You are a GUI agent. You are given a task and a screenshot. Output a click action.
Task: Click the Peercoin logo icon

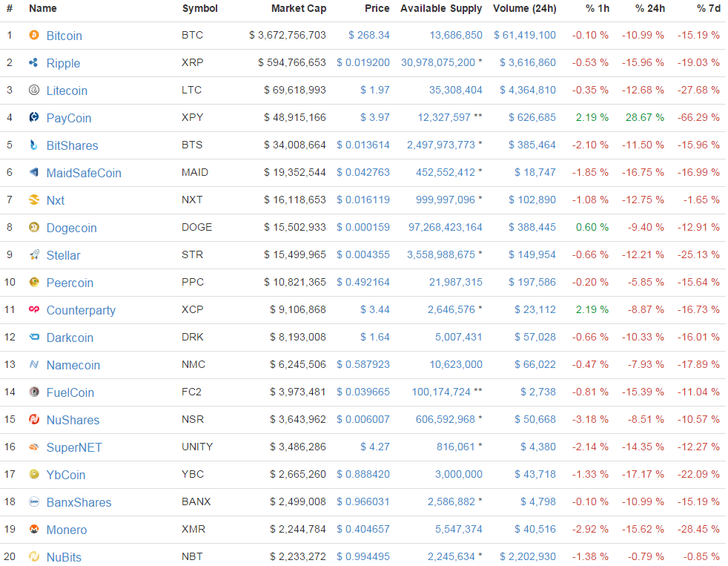tap(33, 283)
